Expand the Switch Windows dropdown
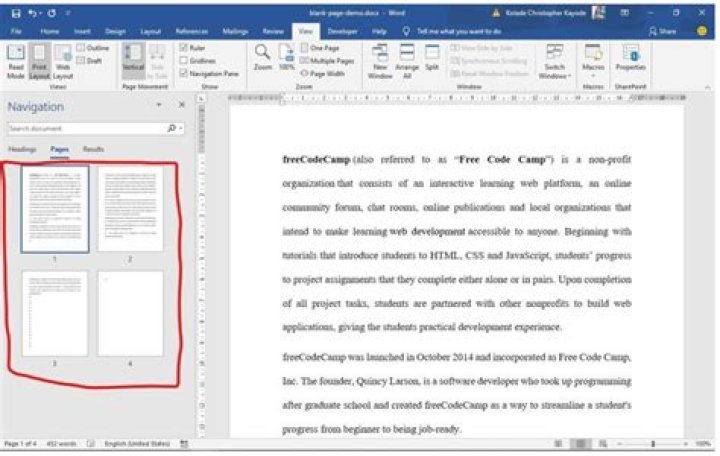This screenshot has width=720, height=456. coord(554,62)
